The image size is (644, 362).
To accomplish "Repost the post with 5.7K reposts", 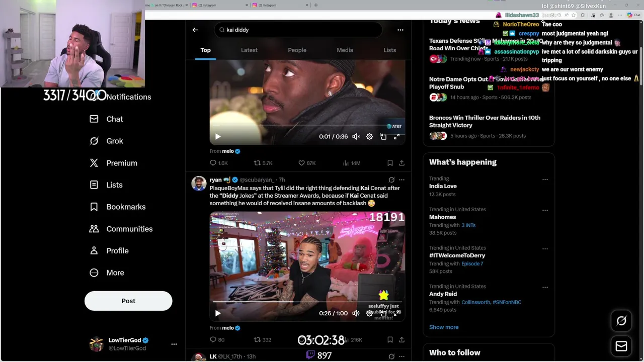I will [x=263, y=163].
